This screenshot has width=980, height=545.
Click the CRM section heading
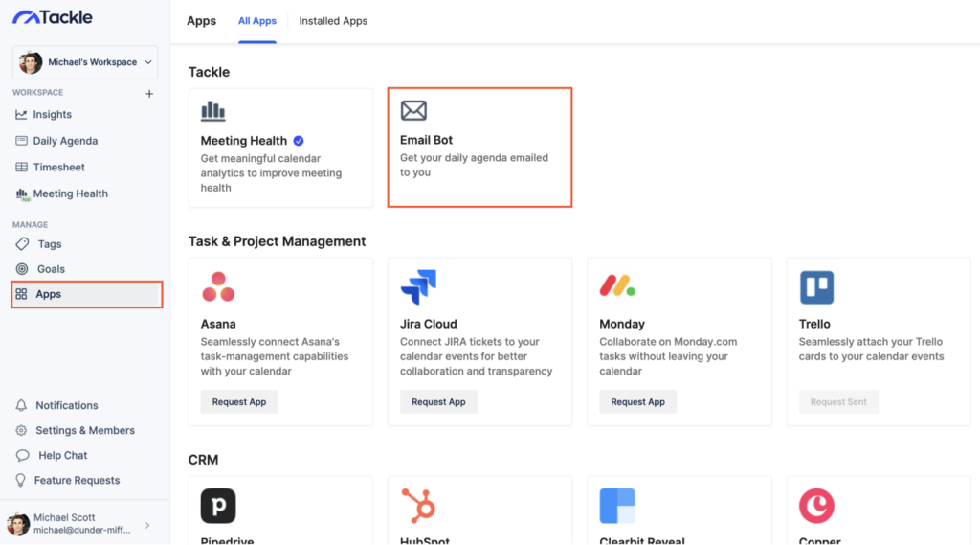point(203,460)
